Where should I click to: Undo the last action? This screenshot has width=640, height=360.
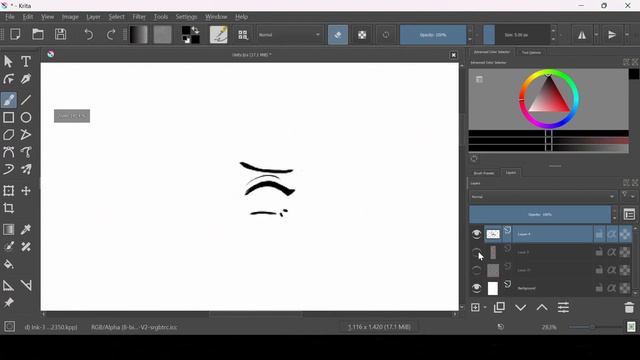(89, 35)
